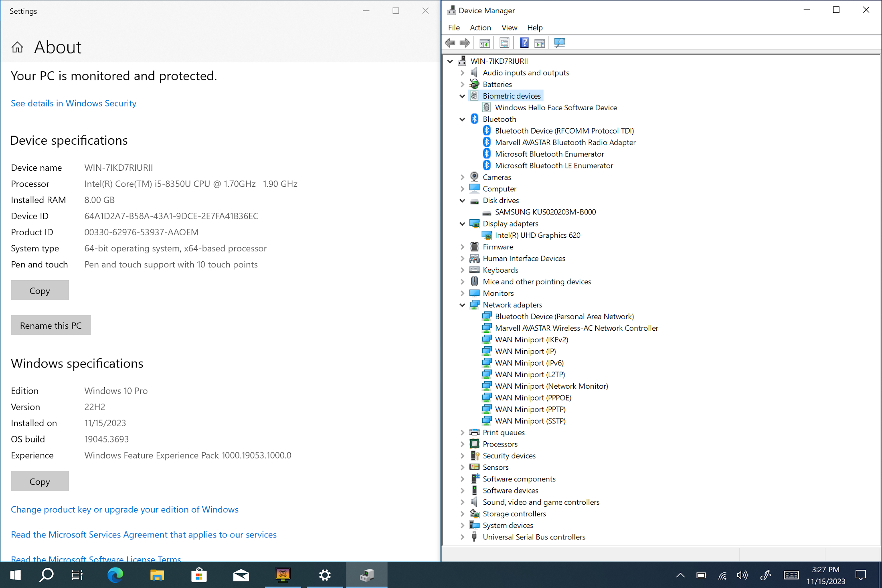The height and width of the screenshot is (588, 882).
Task: Click Change product key or upgrade link
Action: click(125, 509)
